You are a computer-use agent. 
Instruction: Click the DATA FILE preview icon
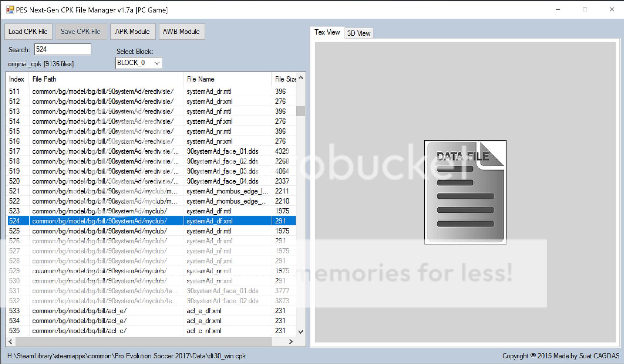[x=465, y=192]
